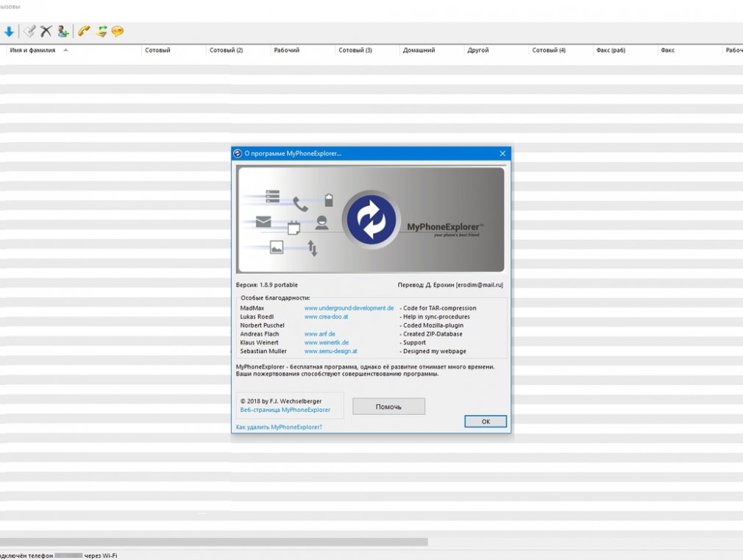
Task: Open the www.crea-doo.at link
Action: pyautogui.click(x=326, y=316)
